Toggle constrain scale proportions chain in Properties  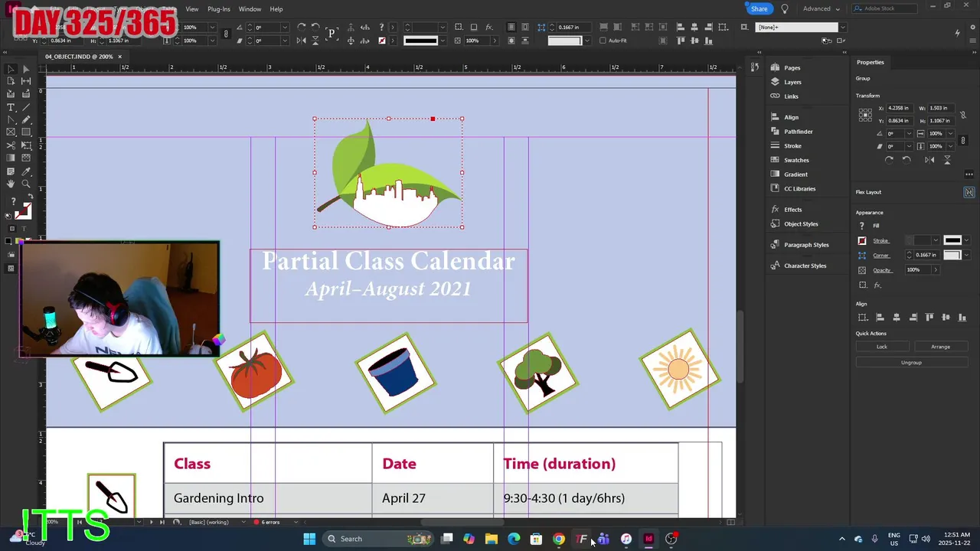click(x=963, y=139)
